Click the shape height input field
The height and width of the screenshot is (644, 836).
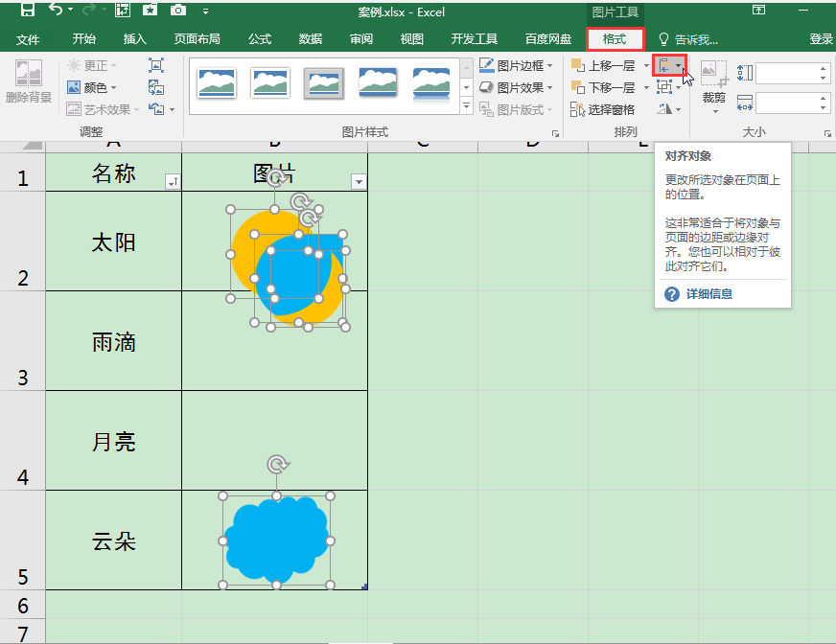pos(787,73)
